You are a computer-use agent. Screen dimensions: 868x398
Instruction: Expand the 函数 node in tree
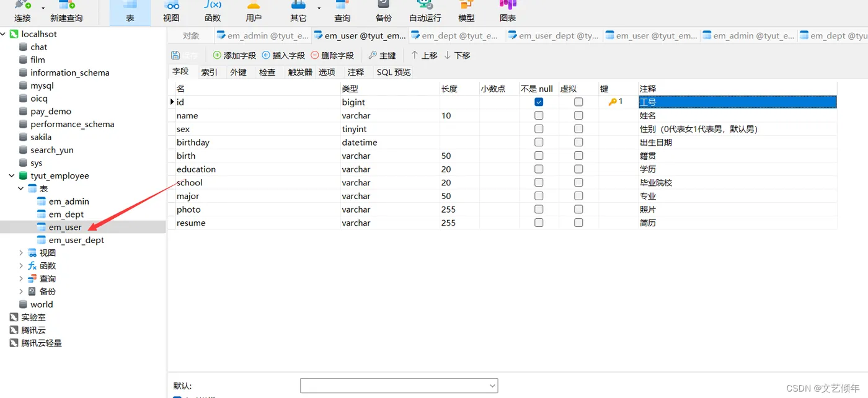[21, 265]
